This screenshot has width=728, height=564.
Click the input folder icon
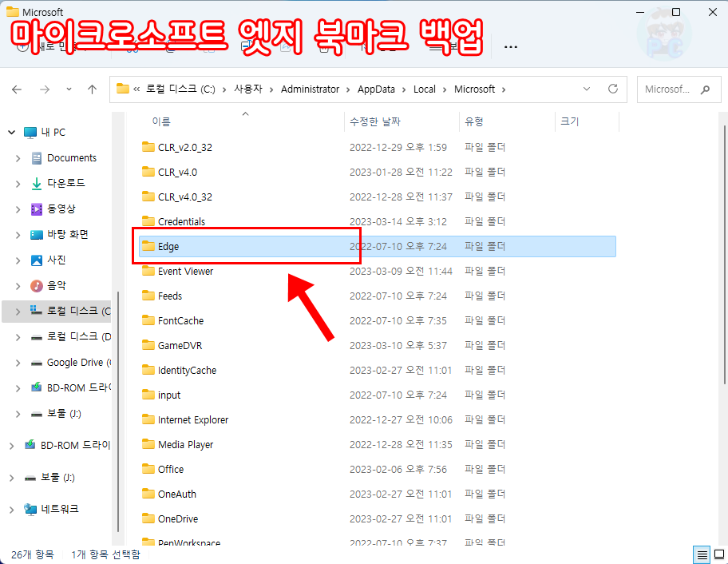148,395
